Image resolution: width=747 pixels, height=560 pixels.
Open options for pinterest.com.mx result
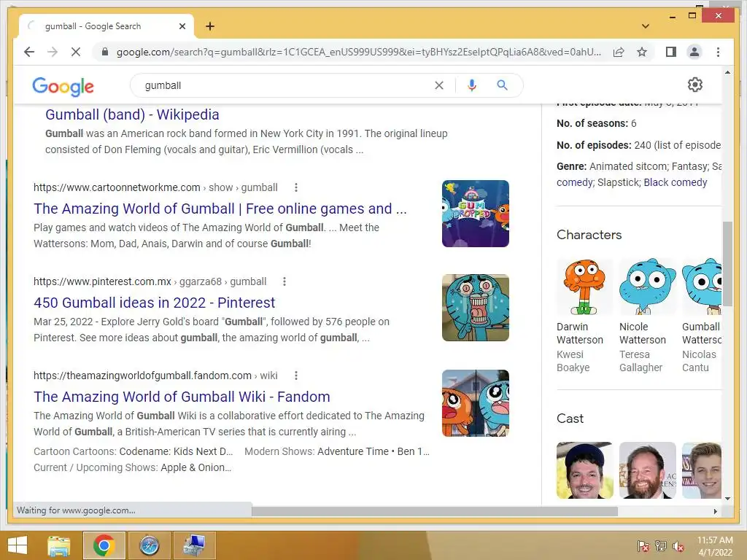285,282
